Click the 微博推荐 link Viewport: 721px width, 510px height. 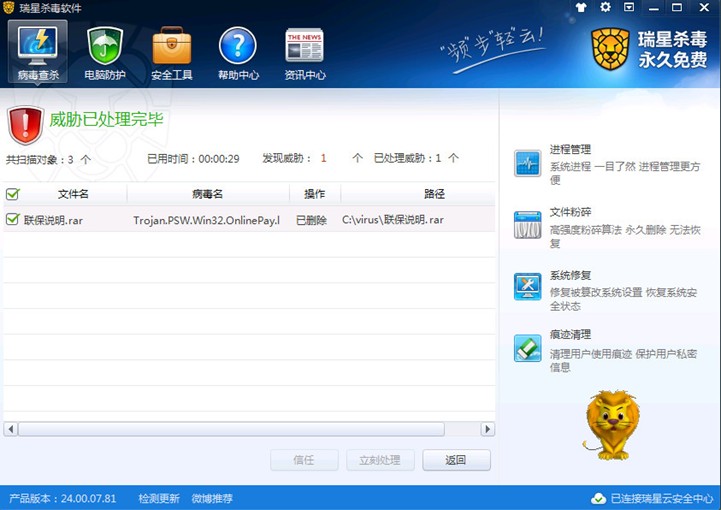pos(211,498)
